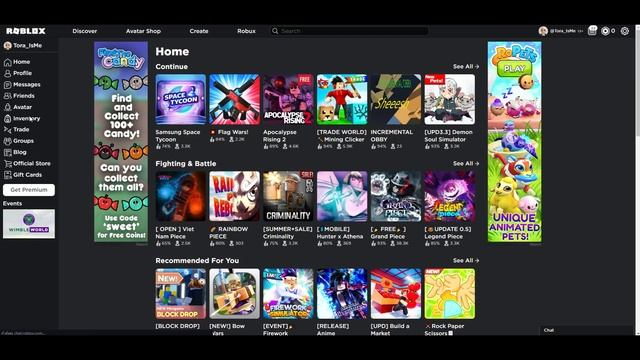Click the Tora_IsMe username in sidebar
This screenshot has width=640, height=360.
point(27,46)
